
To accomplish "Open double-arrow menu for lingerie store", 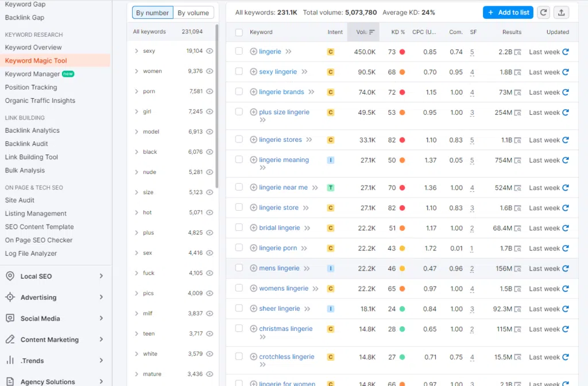I will tap(306, 207).
